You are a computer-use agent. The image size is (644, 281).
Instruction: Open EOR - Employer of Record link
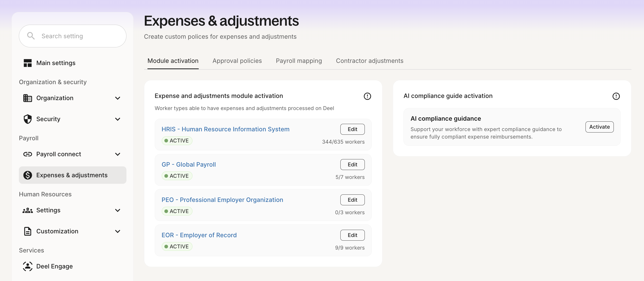pos(199,235)
